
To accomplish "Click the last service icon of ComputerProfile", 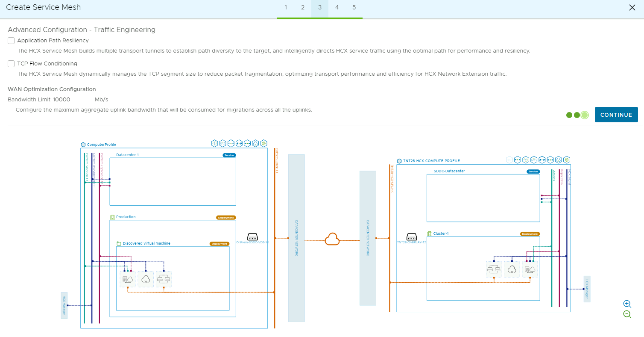I will (x=264, y=143).
